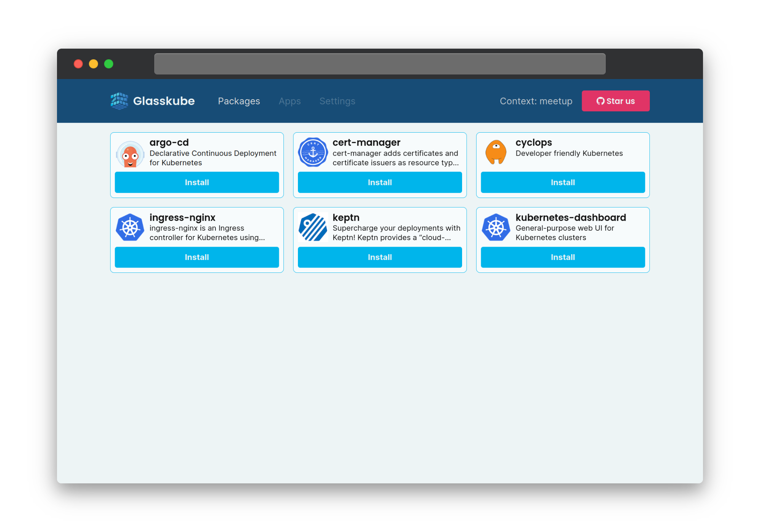
Task: Click the cyclops mascot icon
Action: point(496,152)
